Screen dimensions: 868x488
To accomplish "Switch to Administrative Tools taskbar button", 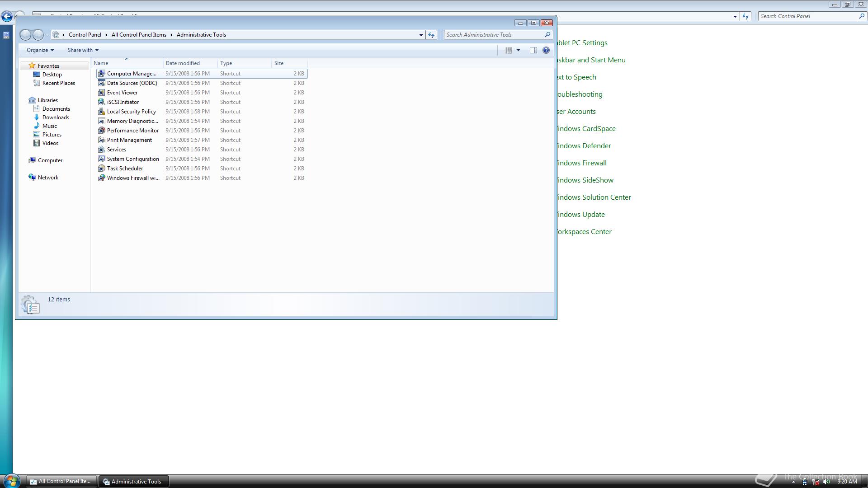I will click(133, 481).
